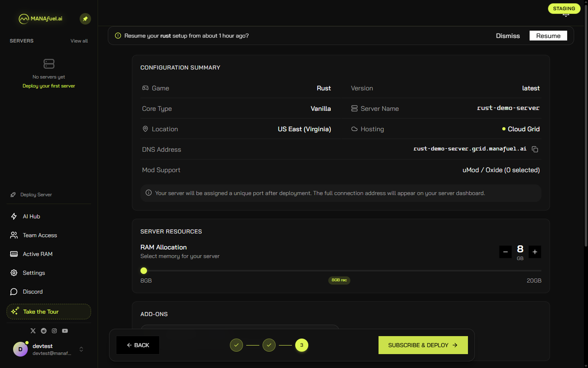This screenshot has height=368, width=588.
Task: Select step 3 indicator
Action: coord(302,345)
